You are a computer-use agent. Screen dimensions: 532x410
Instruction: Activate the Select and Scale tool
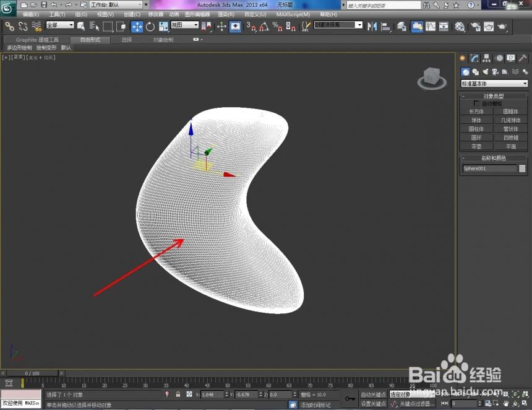(163, 26)
